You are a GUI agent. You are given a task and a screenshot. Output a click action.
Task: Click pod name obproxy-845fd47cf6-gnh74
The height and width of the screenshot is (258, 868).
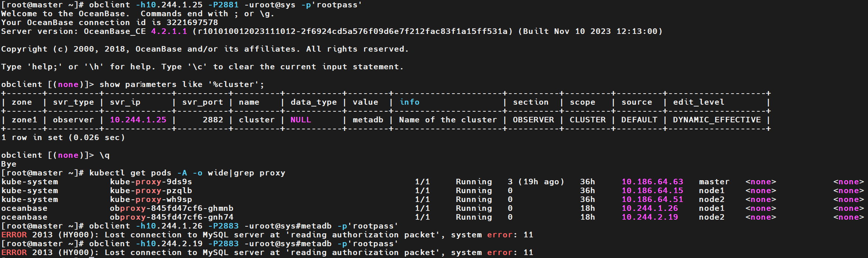click(x=172, y=217)
